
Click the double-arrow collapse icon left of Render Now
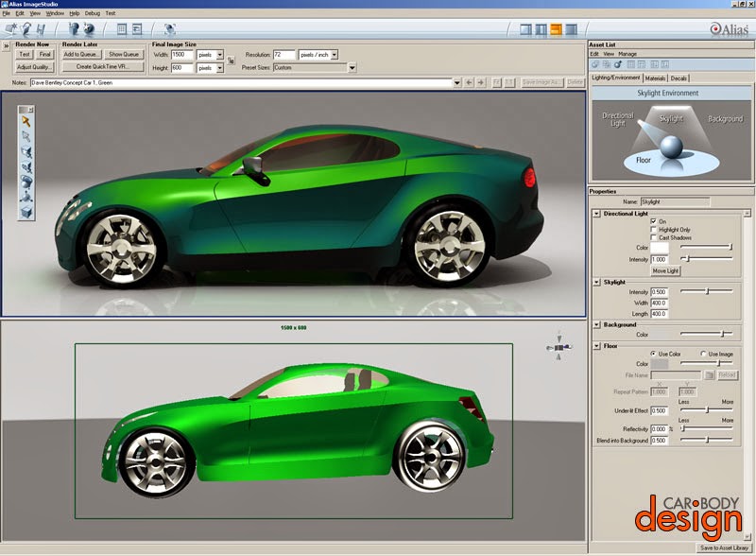click(x=7, y=46)
